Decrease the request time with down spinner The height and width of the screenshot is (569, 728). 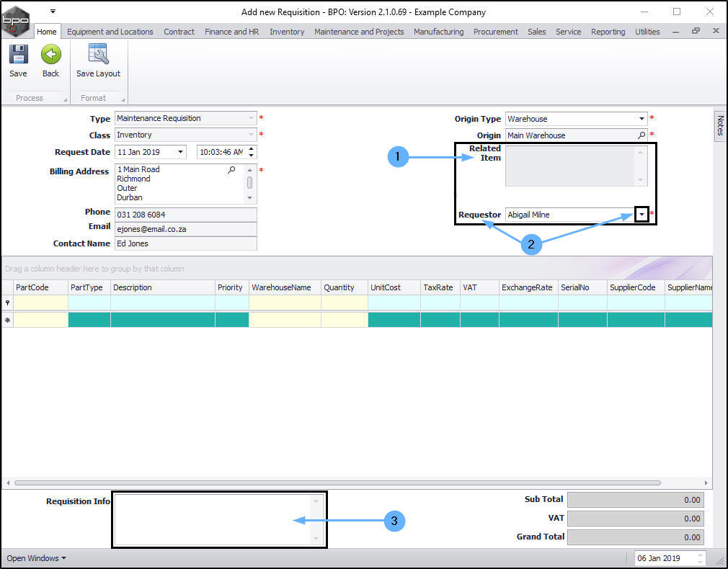pyautogui.click(x=251, y=155)
